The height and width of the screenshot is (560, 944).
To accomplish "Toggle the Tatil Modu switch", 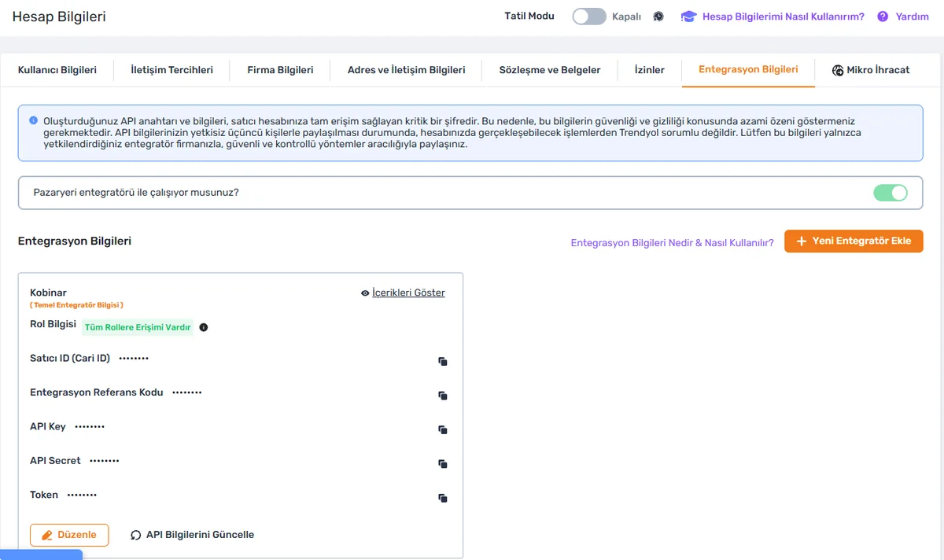I will (589, 17).
